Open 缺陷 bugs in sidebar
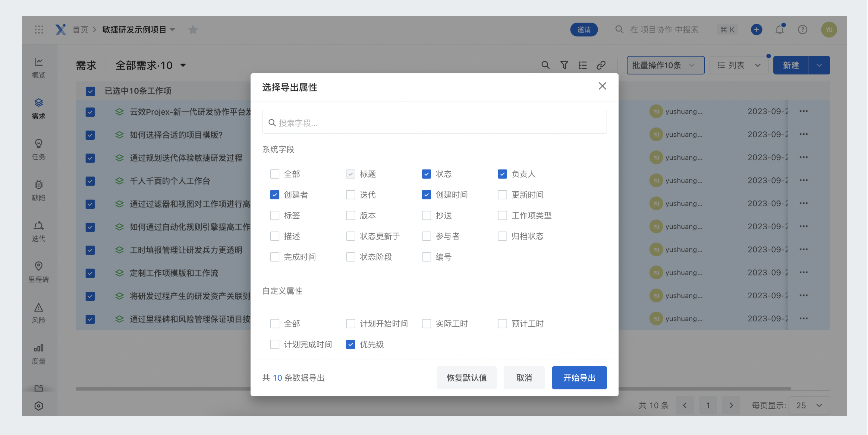The height and width of the screenshot is (435, 868). coord(39,191)
